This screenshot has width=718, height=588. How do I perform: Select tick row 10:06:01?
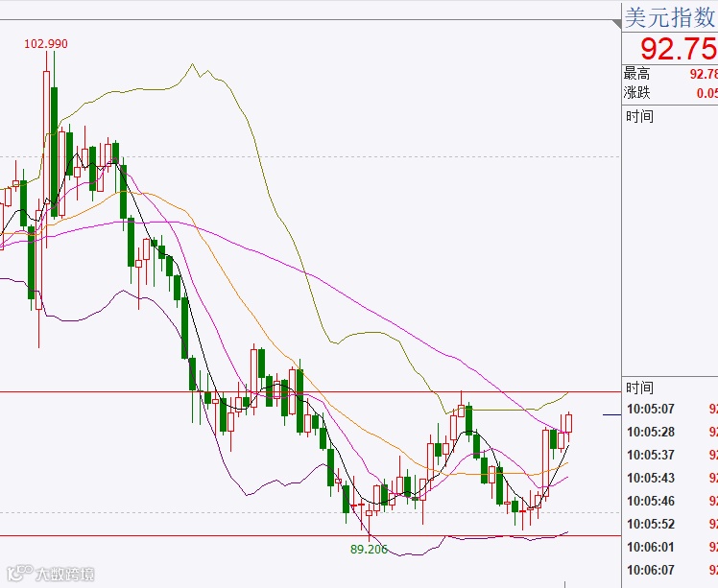point(670,547)
